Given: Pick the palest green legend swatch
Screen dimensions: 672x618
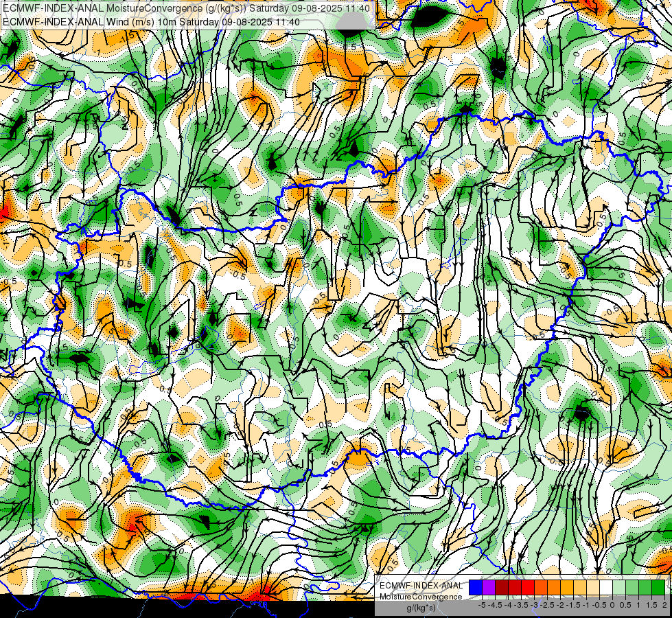Looking at the screenshot, I should [619, 588].
